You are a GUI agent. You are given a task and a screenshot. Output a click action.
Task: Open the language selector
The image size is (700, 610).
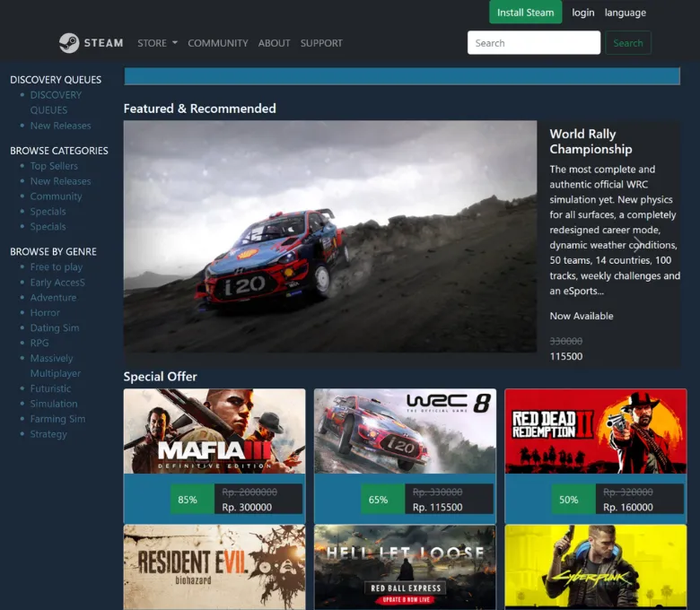pos(625,13)
